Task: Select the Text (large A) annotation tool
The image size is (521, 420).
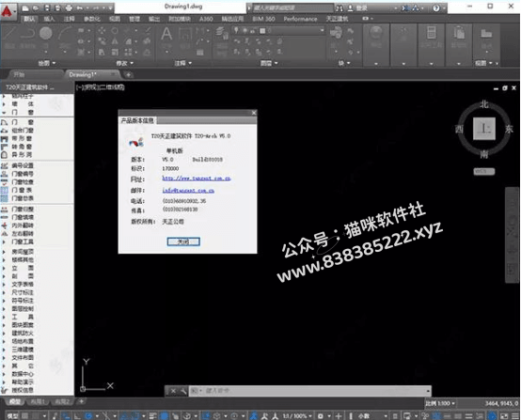Action: (x=166, y=34)
